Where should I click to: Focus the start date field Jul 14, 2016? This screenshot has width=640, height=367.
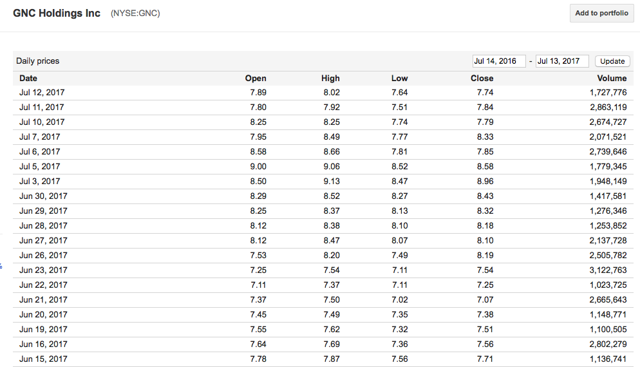pos(498,61)
